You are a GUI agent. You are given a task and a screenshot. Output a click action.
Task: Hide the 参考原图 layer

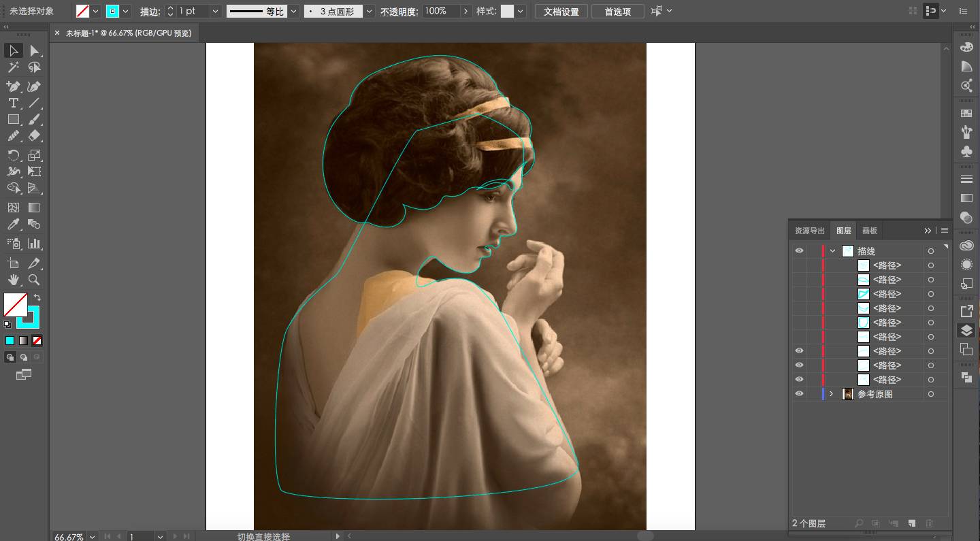[799, 394]
